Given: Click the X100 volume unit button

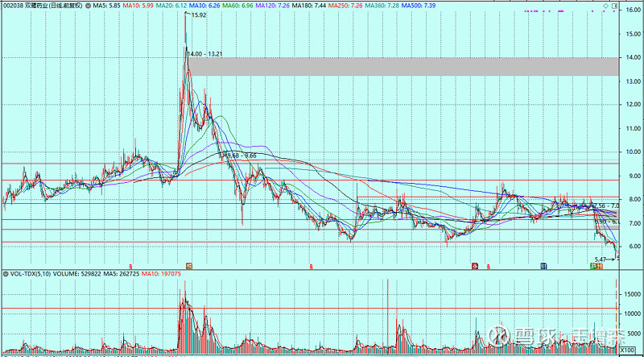Looking at the screenshot, I should pos(629,351).
